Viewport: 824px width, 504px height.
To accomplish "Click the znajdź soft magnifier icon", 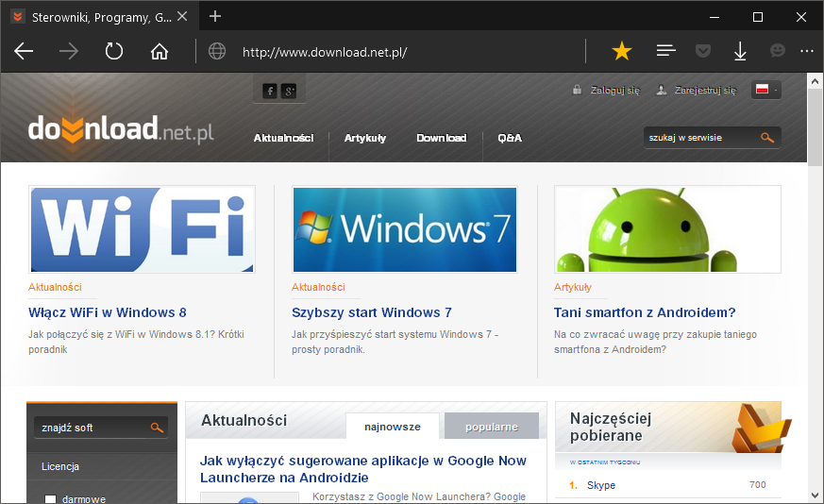I will pyautogui.click(x=157, y=428).
